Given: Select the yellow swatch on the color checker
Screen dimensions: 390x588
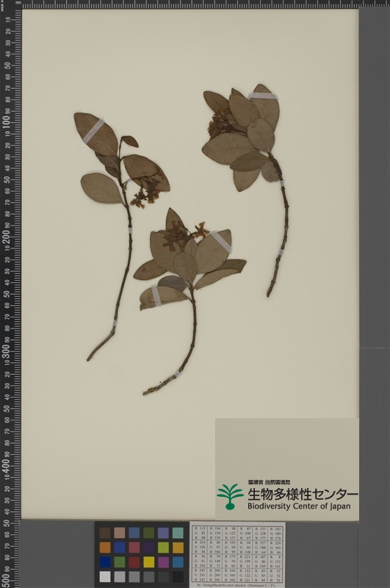Looking at the screenshot, I should pyautogui.click(x=149, y=562).
